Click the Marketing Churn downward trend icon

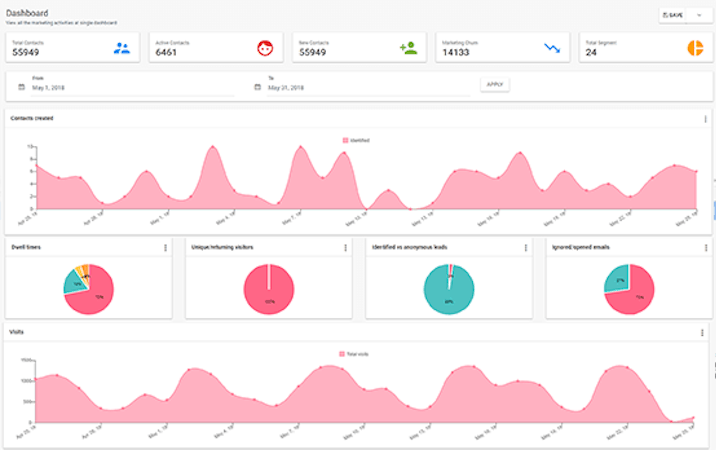[552, 48]
